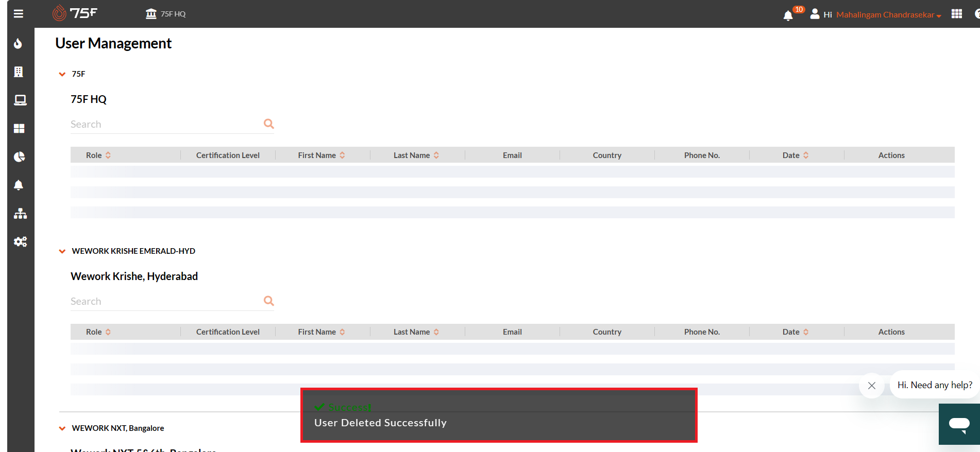This screenshot has width=980, height=452.
Task: Open the apps grid launcher
Action: (957, 14)
